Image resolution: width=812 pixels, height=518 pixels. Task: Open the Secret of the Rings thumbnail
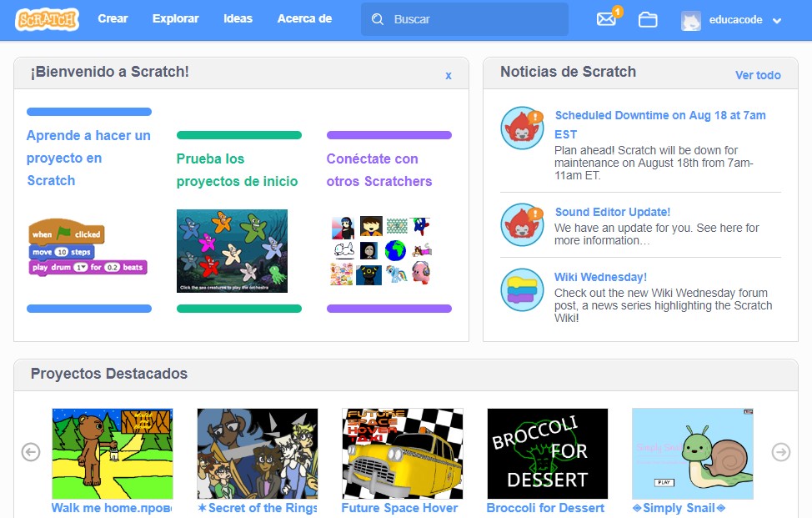258,454
